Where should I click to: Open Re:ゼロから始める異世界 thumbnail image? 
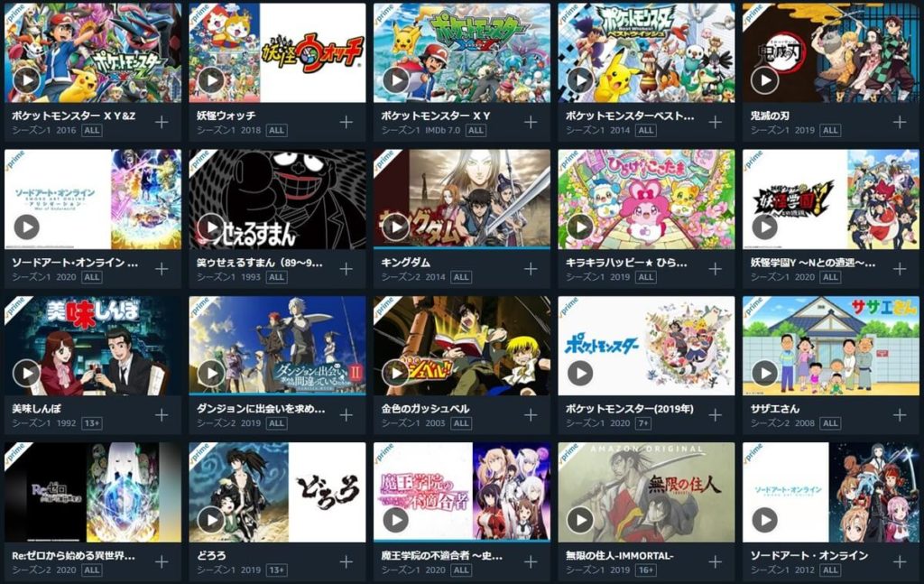[93, 493]
